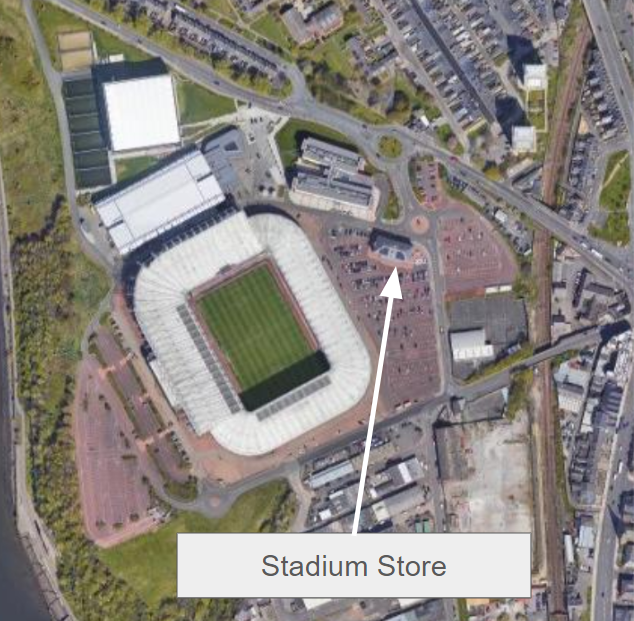Click the upper white-roofed tower block

coord(535,76)
